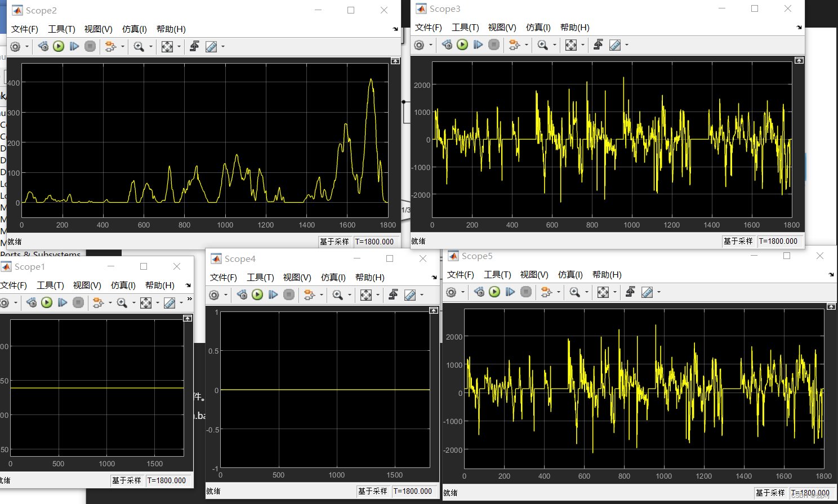
Task: Open Triggers icon in Scope3 toolbar
Action: (x=598, y=44)
